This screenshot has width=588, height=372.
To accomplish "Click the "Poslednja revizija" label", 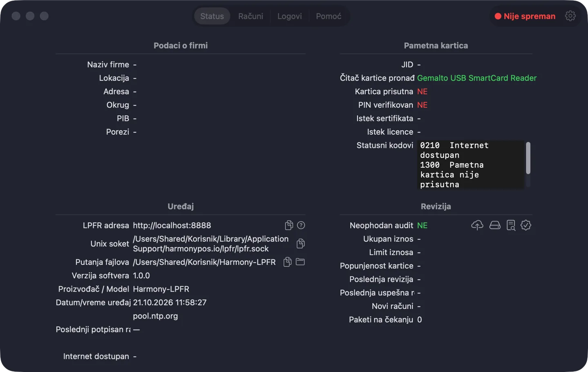I will pyautogui.click(x=381, y=279).
